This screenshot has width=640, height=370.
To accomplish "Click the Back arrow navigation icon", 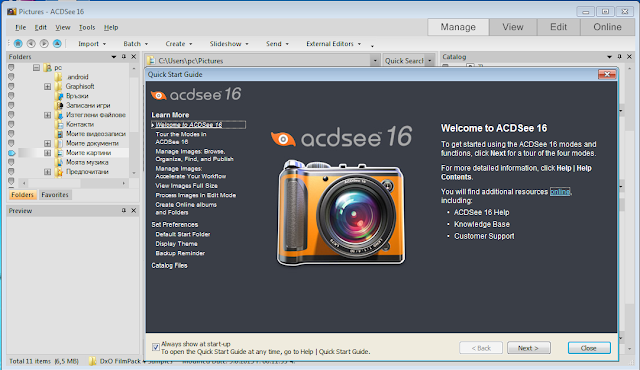I will 31,43.
